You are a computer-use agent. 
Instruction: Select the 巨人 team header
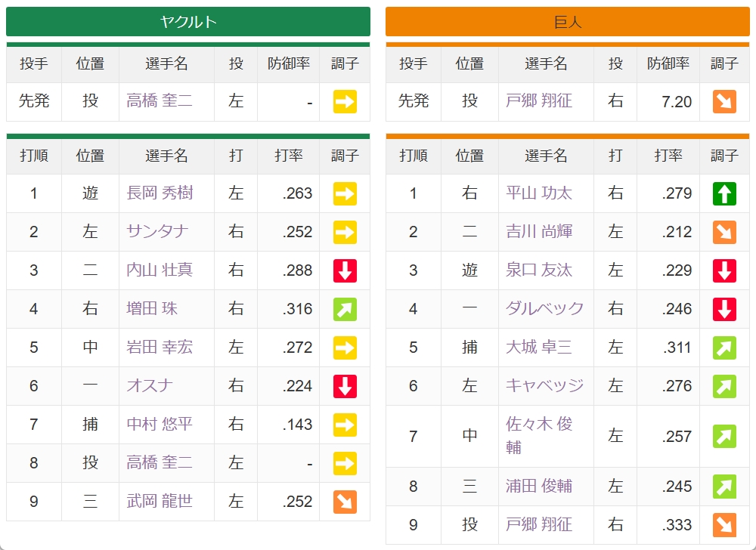[x=568, y=22]
